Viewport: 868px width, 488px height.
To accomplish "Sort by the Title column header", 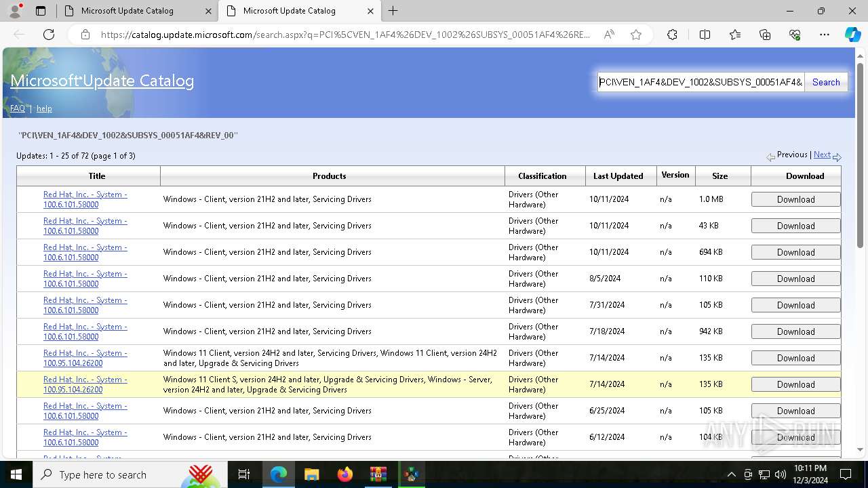I will pos(97,176).
